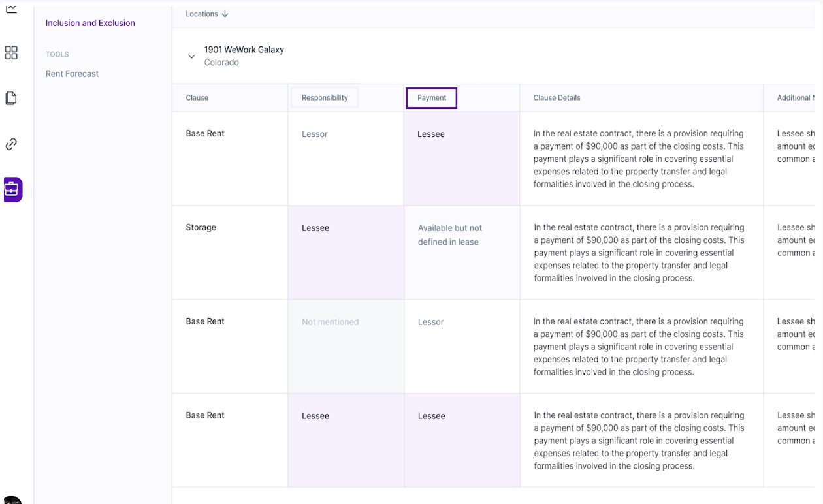
Task: Select the Lessor responsibility cell
Action: [x=315, y=134]
